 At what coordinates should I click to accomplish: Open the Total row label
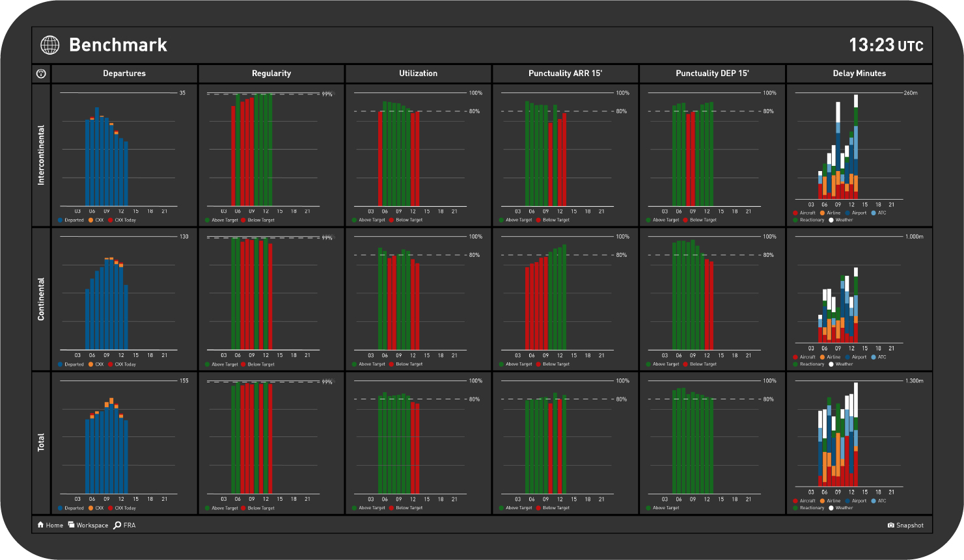41,443
